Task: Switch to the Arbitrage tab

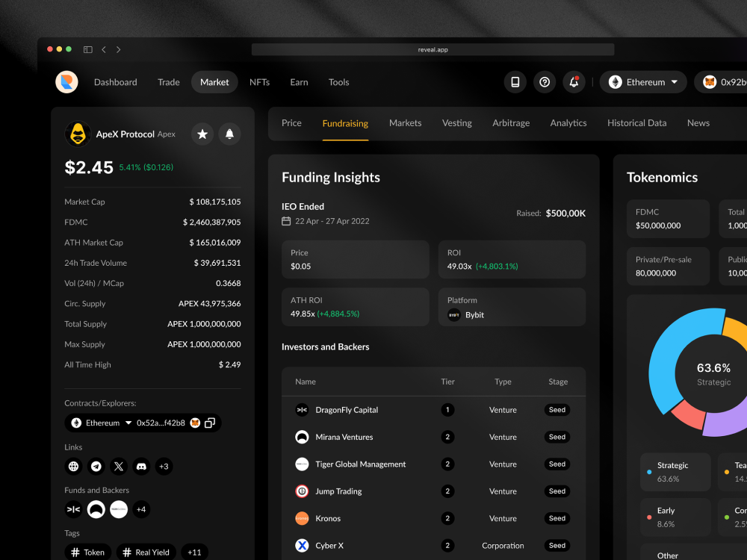Action: coord(511,123)
